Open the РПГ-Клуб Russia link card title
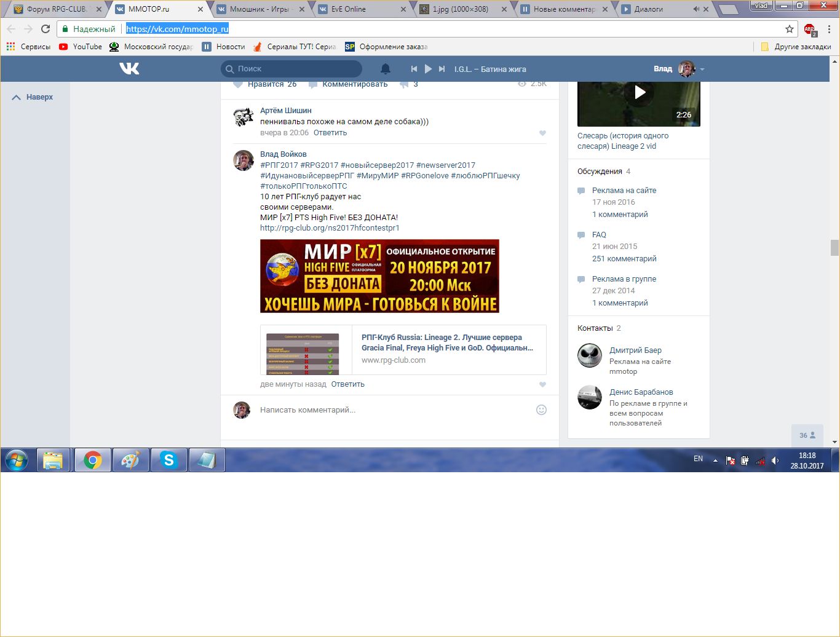Screen dimensions: 840x637 (x=447, y=342)
